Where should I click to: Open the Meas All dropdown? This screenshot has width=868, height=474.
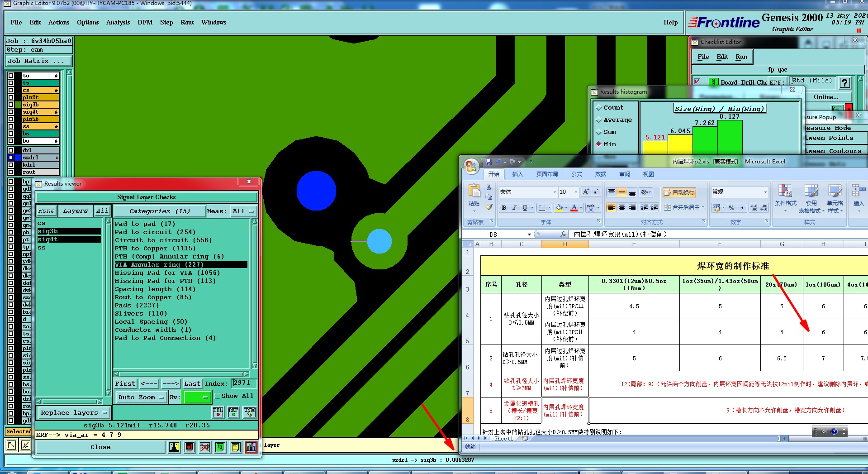[243, 211]
